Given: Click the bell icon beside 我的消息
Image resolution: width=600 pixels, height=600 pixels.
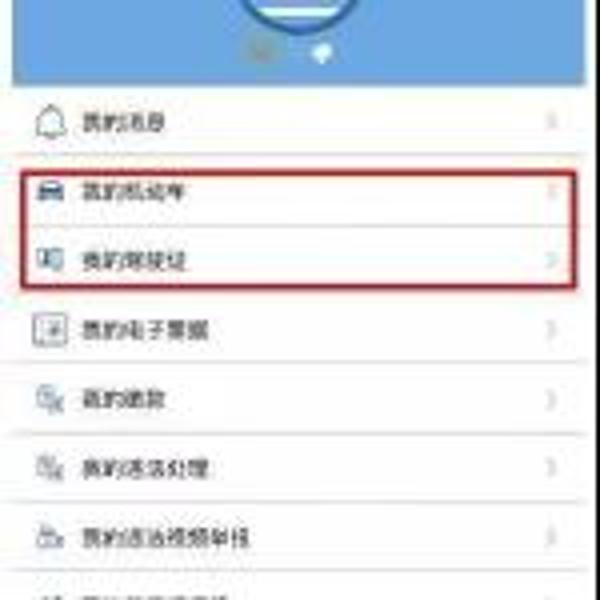Looking at the screenshot, I should [50, 122].
